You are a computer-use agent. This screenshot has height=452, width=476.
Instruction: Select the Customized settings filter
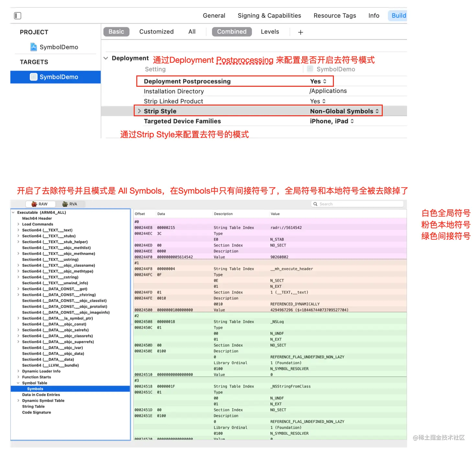(156, 31)
